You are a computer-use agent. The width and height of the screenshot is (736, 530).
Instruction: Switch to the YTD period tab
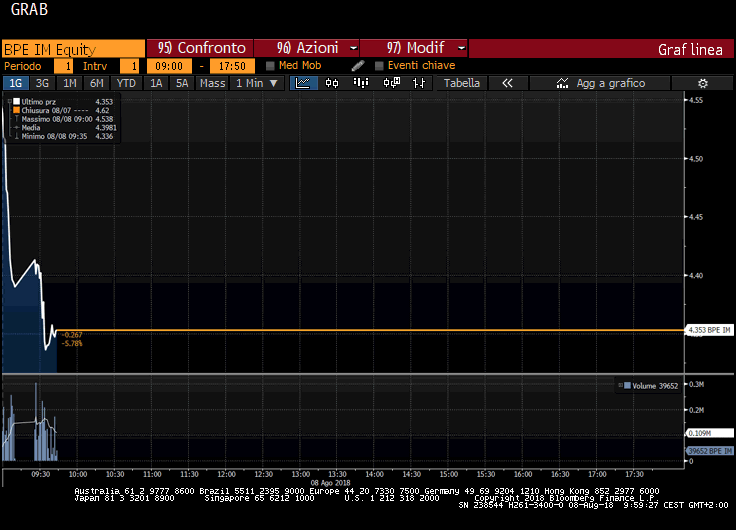[x=126, y=83]
